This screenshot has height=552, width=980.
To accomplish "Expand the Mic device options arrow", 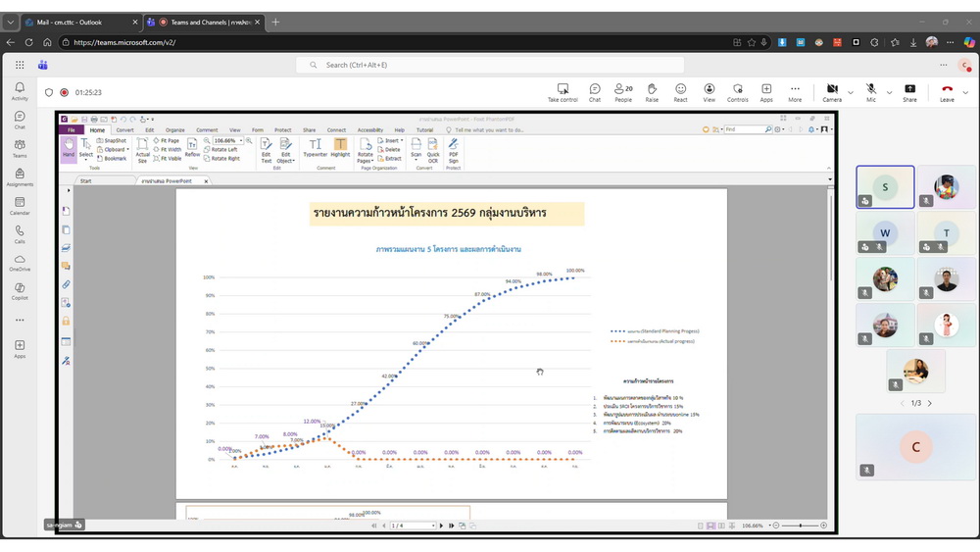I will (889, 92).
